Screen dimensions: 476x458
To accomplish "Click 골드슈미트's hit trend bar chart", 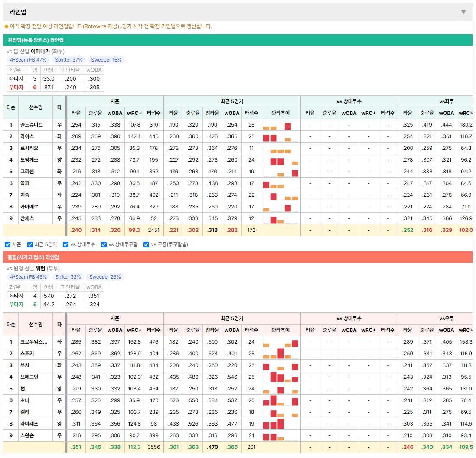I will point(280,125).
